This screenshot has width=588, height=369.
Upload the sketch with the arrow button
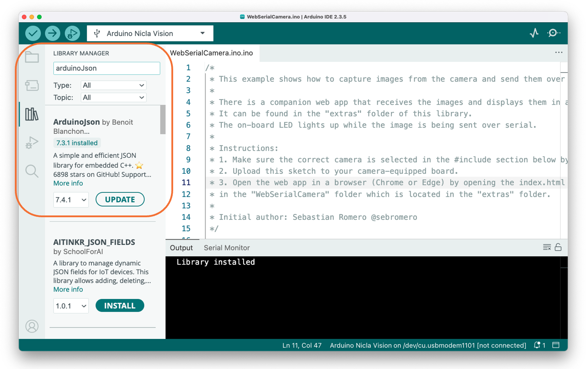tap(52, 34)
